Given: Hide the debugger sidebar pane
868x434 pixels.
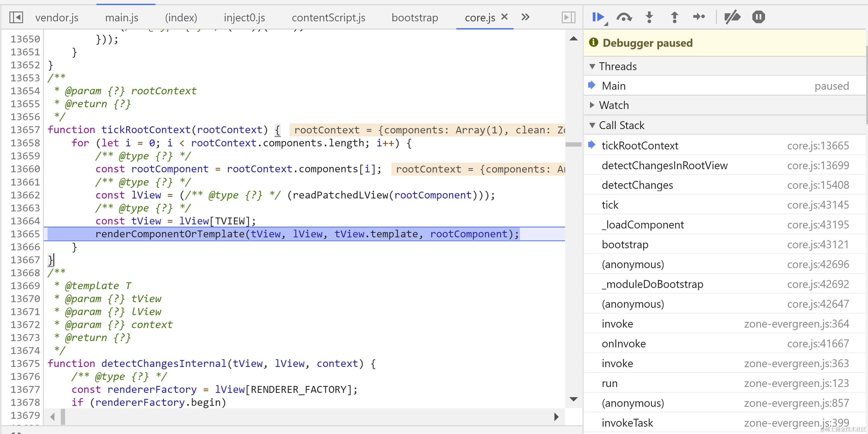Looking at the screenshot, I should (568, 17).
